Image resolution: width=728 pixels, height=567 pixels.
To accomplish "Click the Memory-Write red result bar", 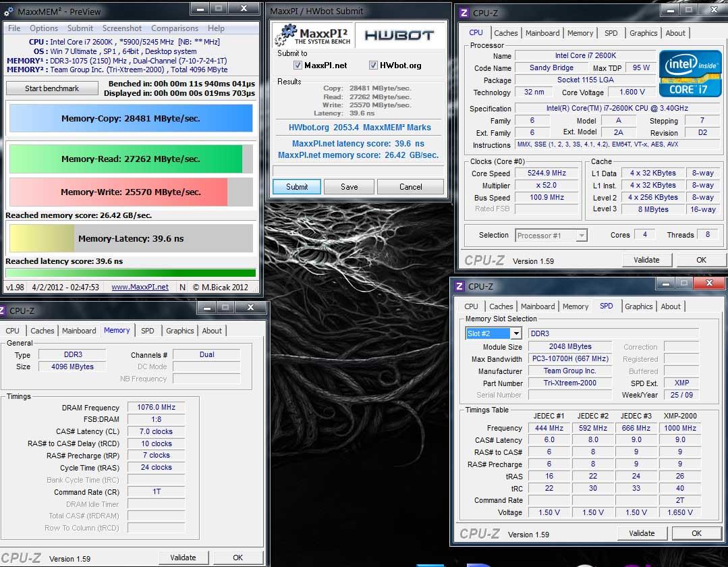I will [x=131, y=192].
